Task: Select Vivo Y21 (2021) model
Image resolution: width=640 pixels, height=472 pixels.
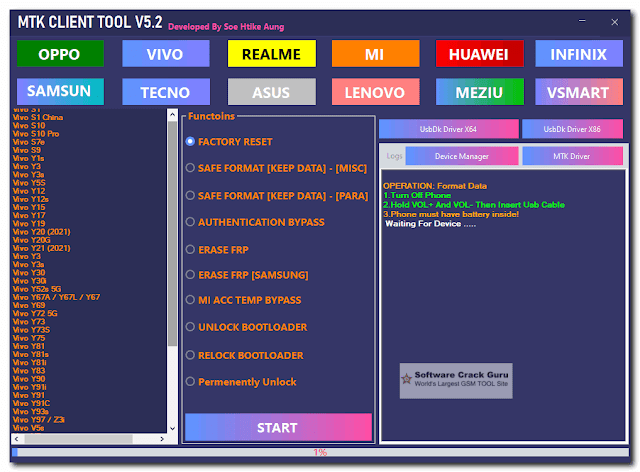Action: click(x=41, y=248)
